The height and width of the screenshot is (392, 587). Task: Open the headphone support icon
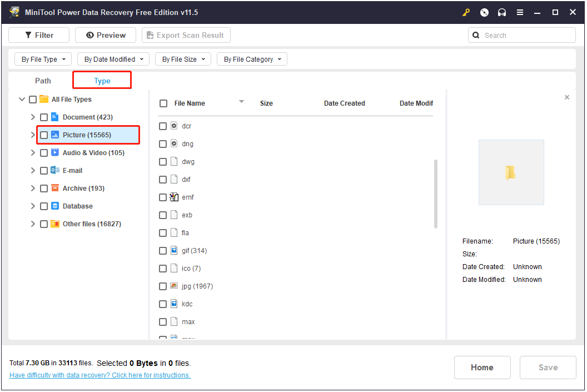point(501,12)
